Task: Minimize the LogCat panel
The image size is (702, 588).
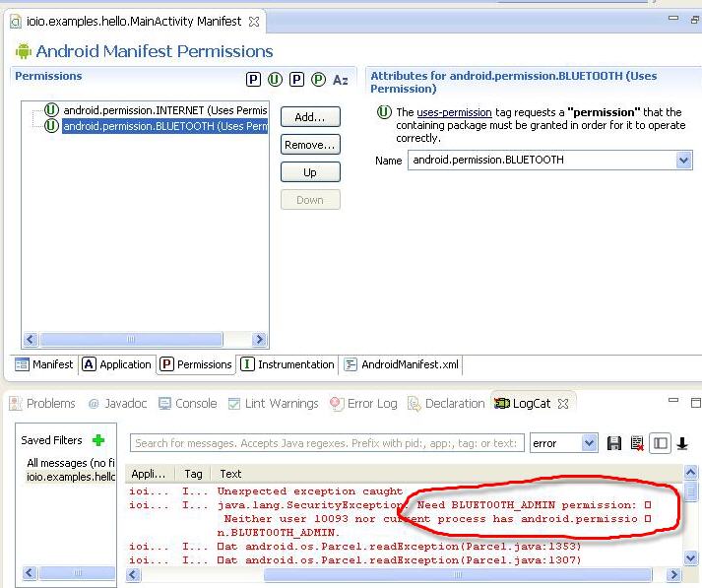Action: 673,400
